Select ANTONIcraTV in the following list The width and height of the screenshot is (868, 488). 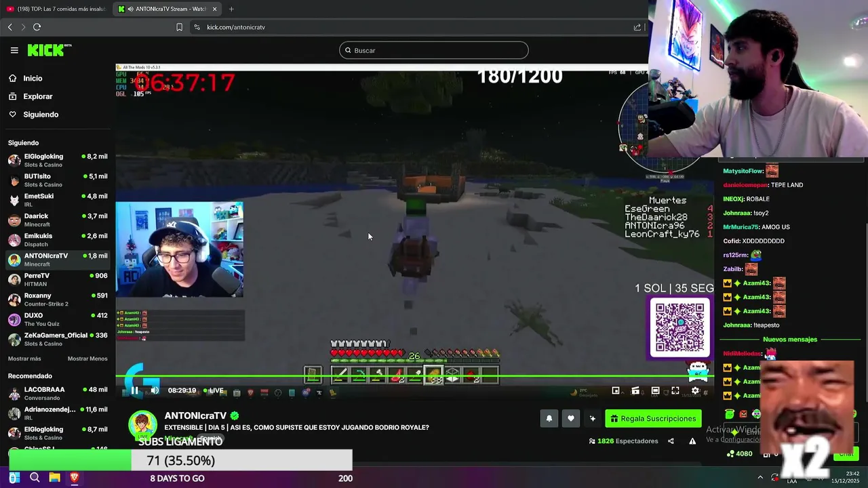tap(58, 260)
